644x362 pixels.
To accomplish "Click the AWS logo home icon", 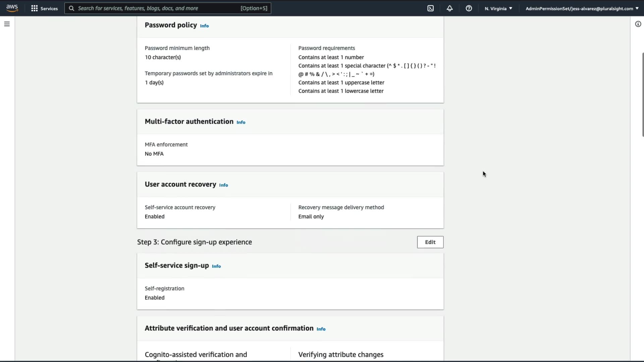I will tap(12, 8).
